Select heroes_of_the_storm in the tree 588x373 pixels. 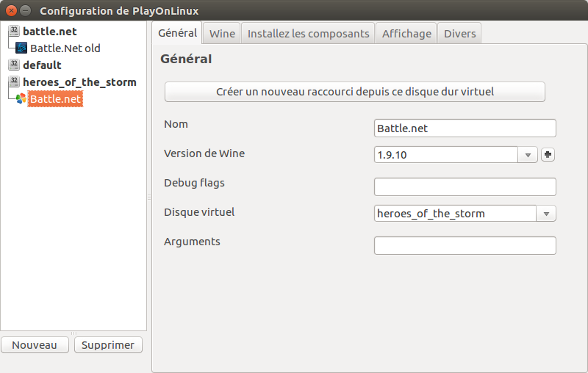pos(79,82)
